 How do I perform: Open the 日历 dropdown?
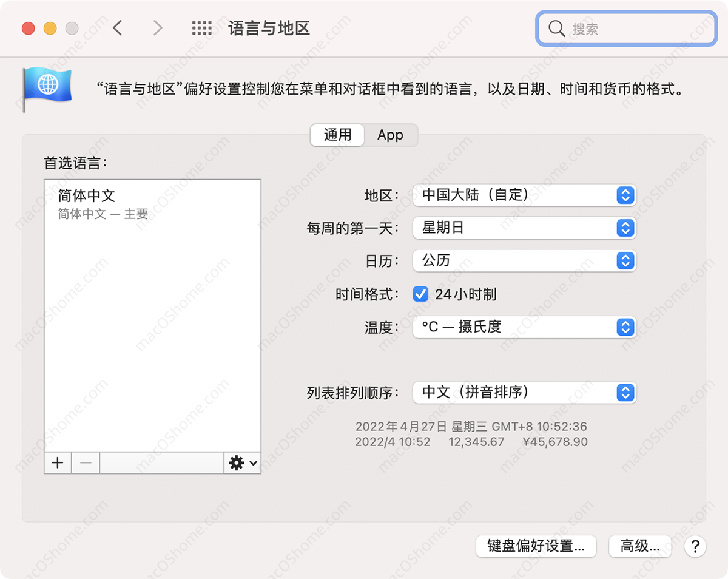[x=524, y=261]
